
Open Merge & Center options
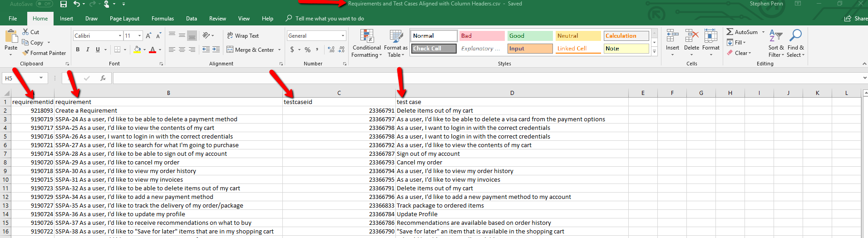click(279, 50)
